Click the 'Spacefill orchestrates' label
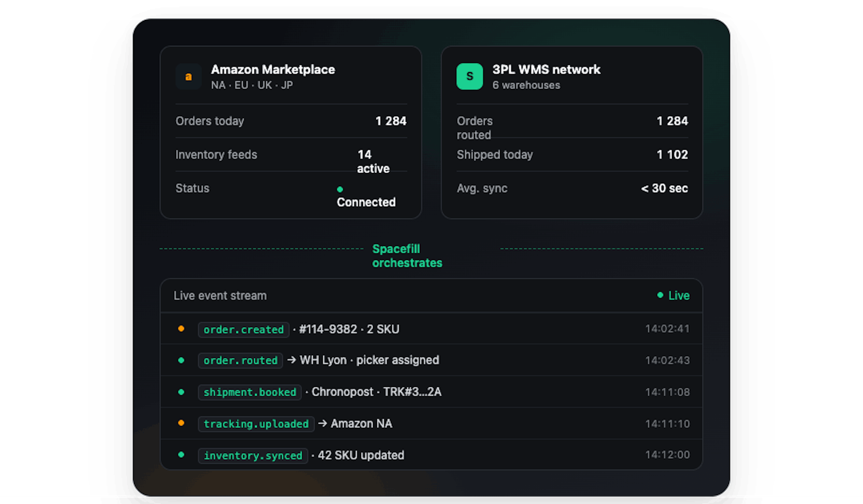The height and width of the screenshot is (504, 863). [407, 256]
